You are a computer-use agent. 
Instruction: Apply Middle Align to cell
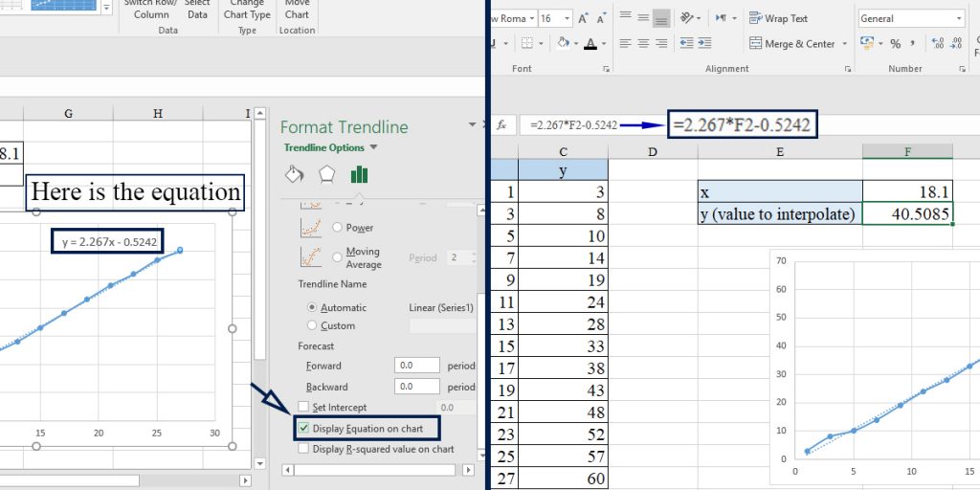click(643, 18)
